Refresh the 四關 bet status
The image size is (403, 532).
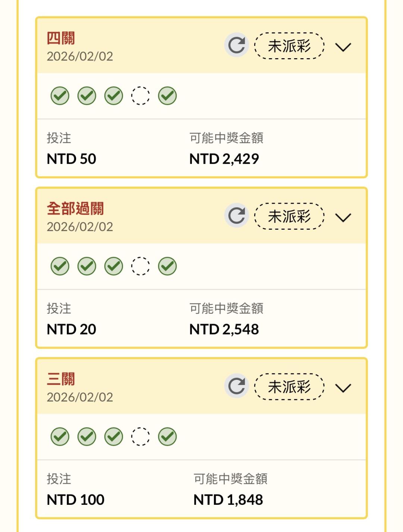pyautogui.click(x=237, y=45)
